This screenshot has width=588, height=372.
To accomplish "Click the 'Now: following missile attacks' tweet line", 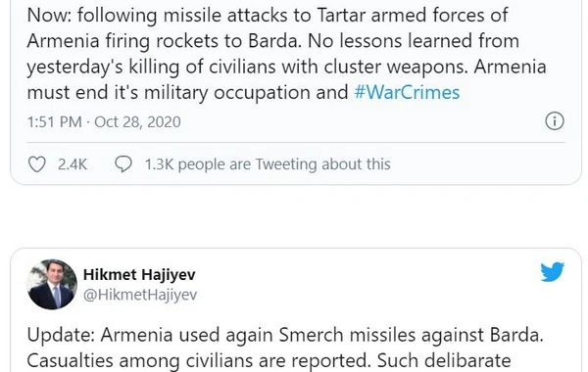I will pos(268,16).
